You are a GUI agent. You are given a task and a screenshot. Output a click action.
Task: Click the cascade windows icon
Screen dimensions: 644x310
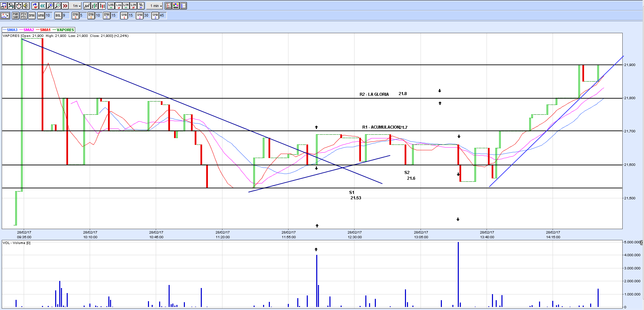coord(11,6)
